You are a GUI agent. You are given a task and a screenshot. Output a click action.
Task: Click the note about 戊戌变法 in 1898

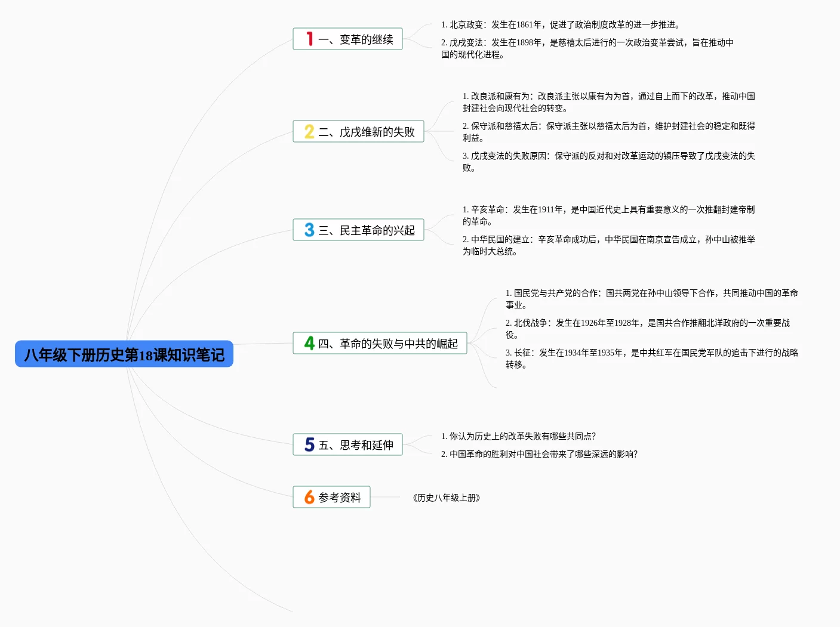click(587, 48)
